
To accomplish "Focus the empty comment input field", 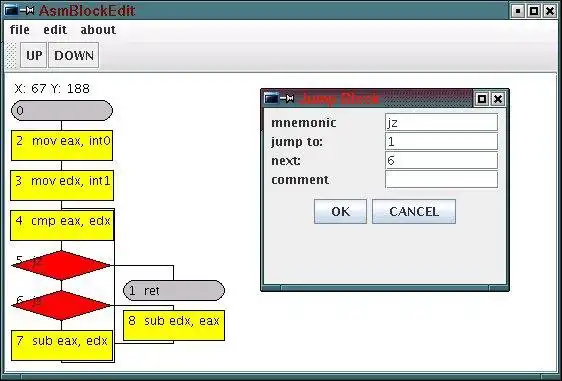I will pyautogui.click(x=441, y=179).
